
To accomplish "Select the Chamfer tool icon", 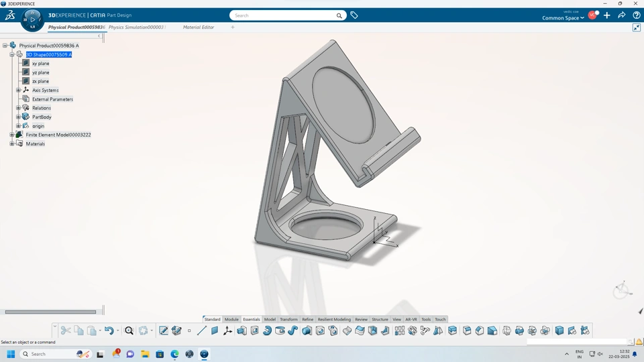I will click(x=480, y=330).
